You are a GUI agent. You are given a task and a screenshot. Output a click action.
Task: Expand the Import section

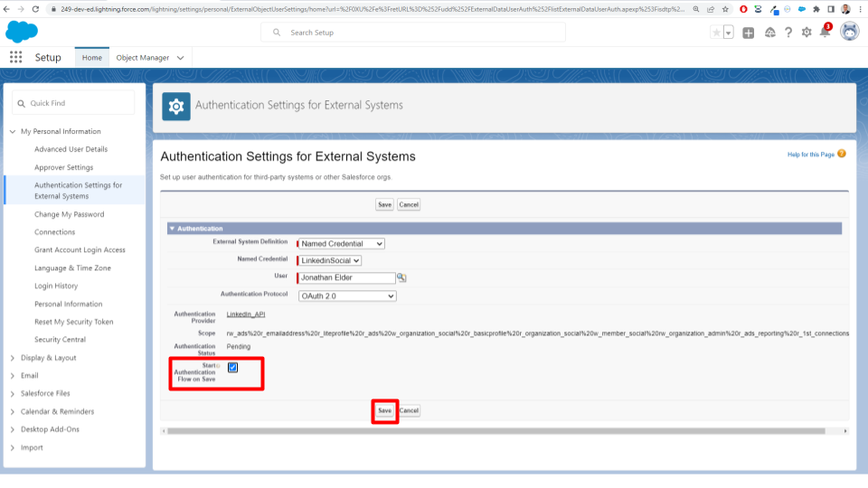coord(13,447)
